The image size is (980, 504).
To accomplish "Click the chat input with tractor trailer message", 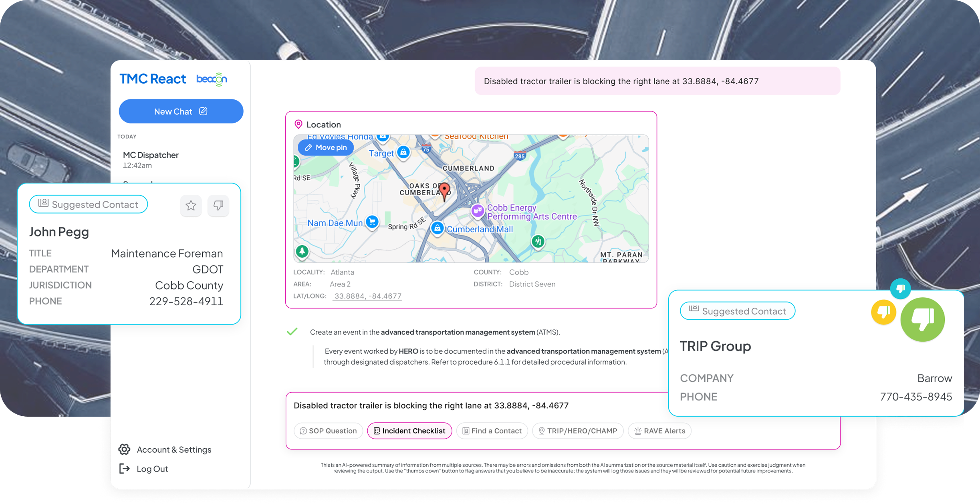I will 431,405.
